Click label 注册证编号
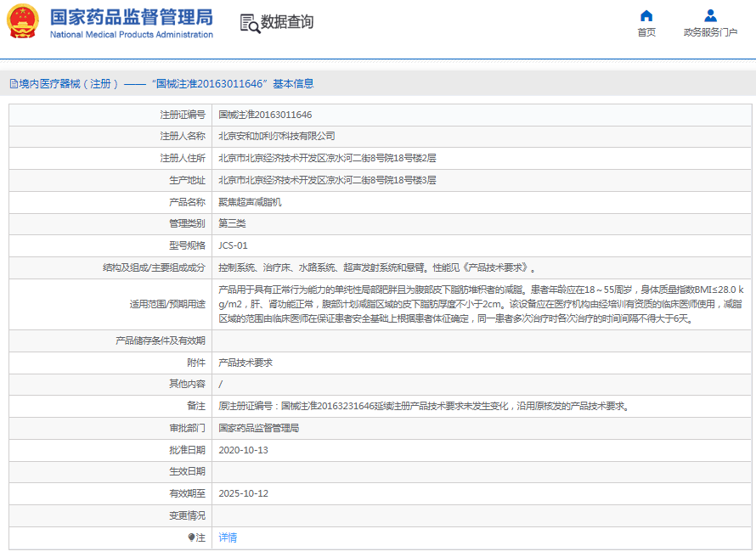This screenshot has height=557, width=756. [183, 115]
